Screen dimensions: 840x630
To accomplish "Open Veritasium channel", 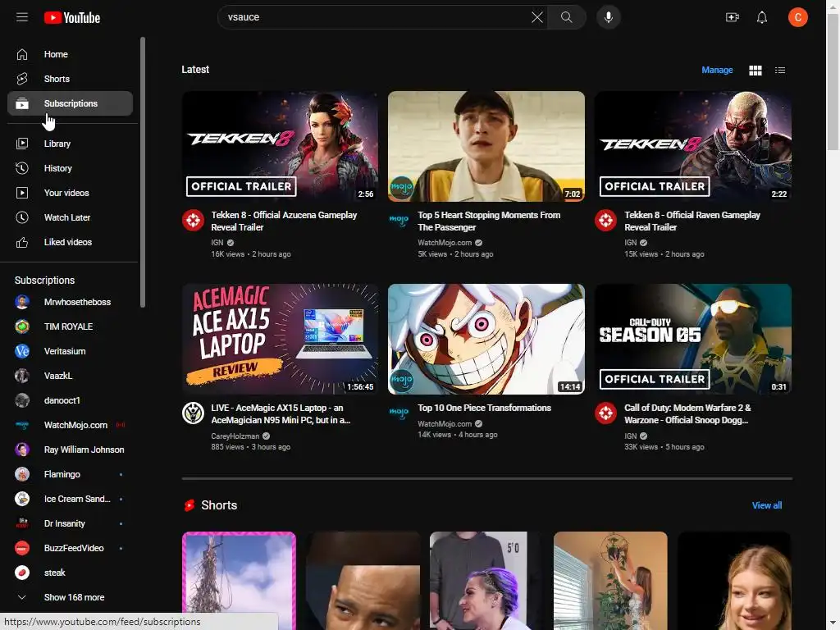I will point(71,351).
